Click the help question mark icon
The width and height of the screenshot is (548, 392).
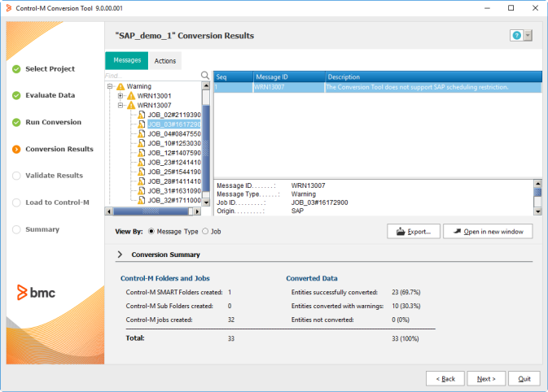[516, 35]
